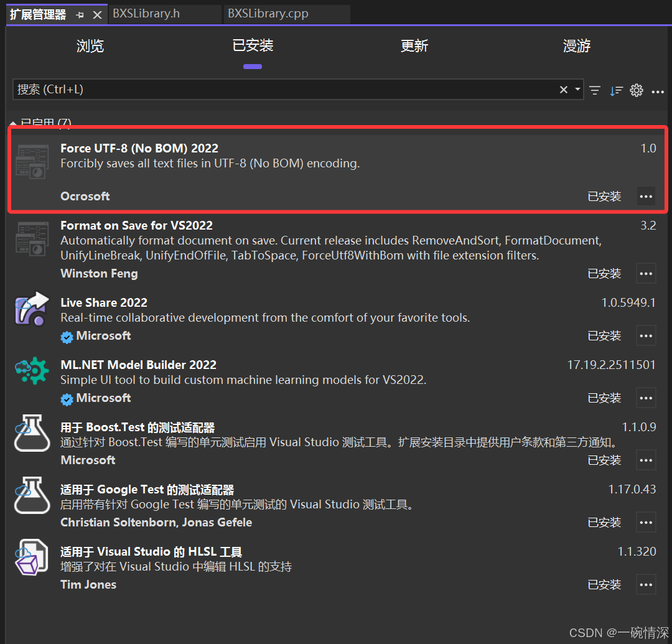
Task: Click ML.NET Model Builder 2022 icon
Action: pyautogui.click(x=32, y=371)
